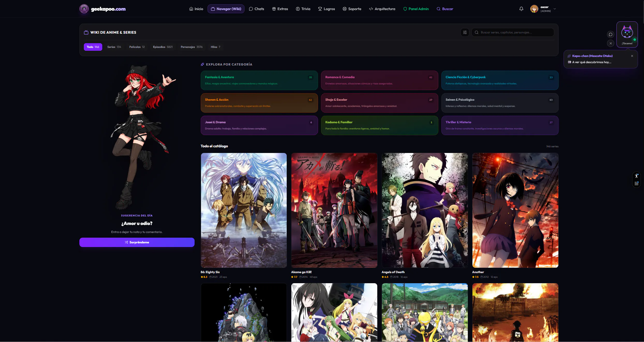The image size is (644, 342).
Task: Open the Angels of Death poster
Action: pyautogui.click(x=425, y=210)
